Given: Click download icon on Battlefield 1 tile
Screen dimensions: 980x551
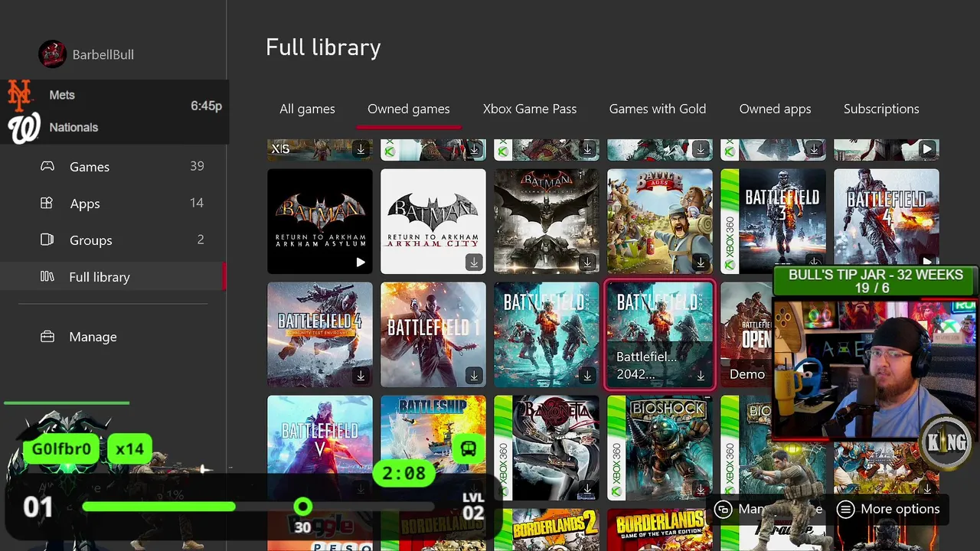Looking at the screenshot, I should click(x=474, y=376).
